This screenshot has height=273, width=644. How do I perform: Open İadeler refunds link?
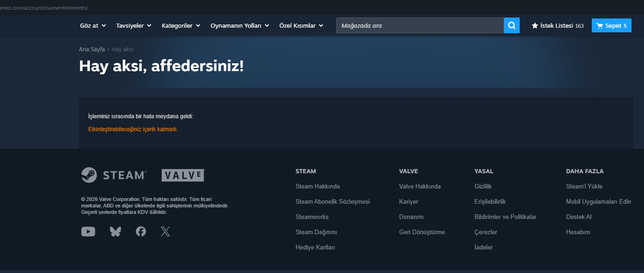[484, 247]
